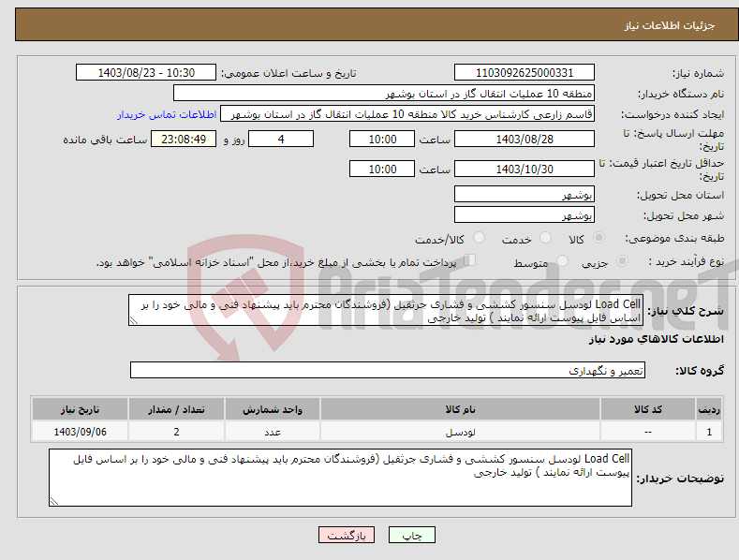Select the متوسط purchase type radio
This screenshot has height=560, width=739.
pos(562,260)
